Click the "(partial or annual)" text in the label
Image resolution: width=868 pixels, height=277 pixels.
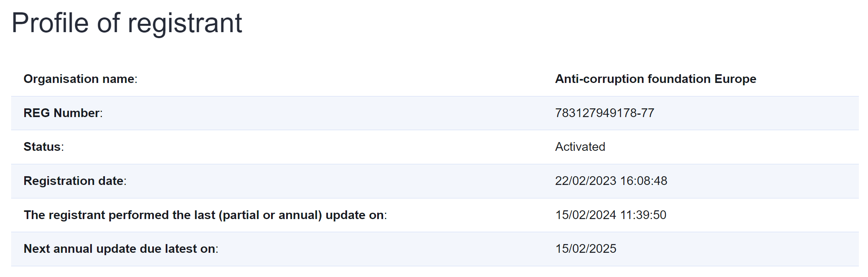272,215
